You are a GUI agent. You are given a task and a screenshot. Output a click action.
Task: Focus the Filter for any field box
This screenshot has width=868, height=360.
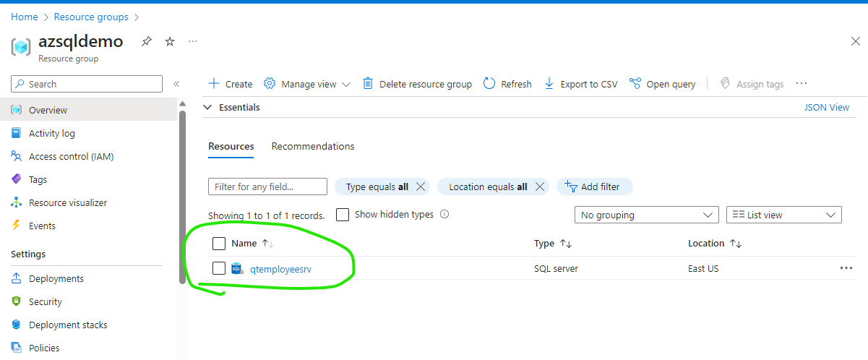coord(267,187)
